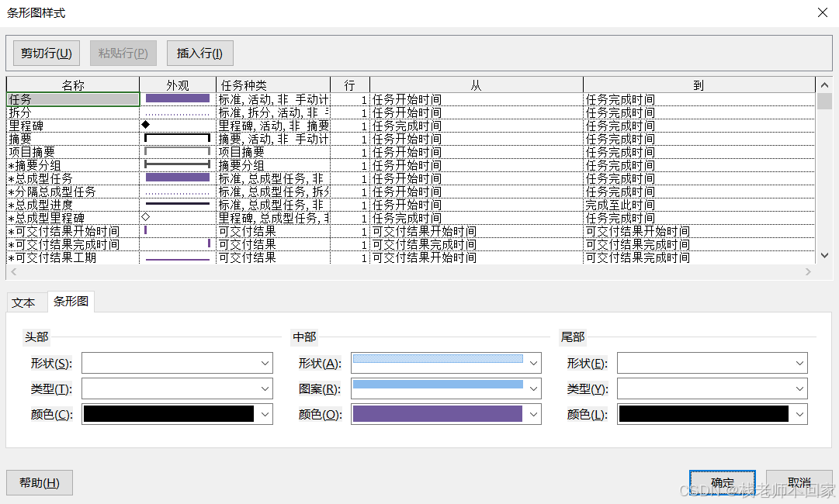This screenshot has width=839, height=504.
Task: Click the 名称 column header
Action: 73,85
